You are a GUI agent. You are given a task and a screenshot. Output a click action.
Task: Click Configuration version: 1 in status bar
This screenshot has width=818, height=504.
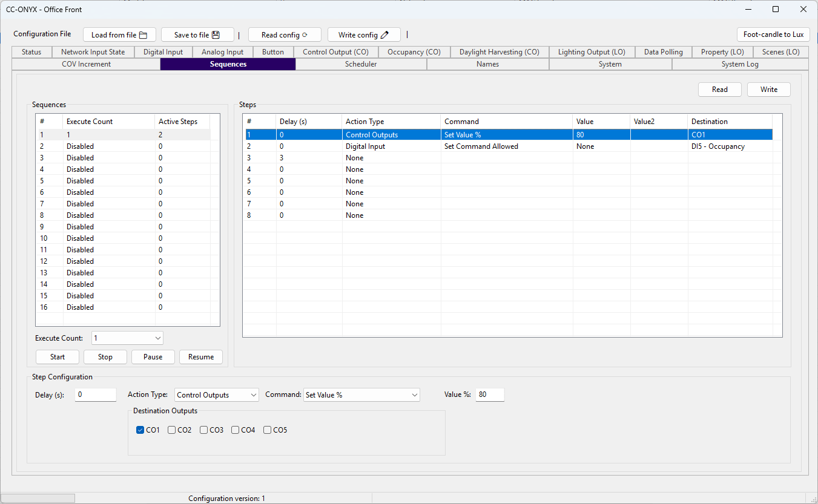(226, 499)
